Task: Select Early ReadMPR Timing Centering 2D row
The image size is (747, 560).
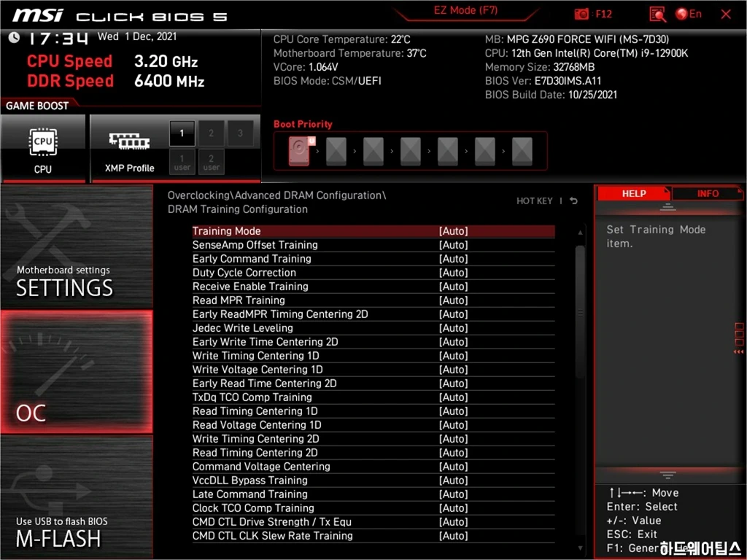Action: [373, 314]
